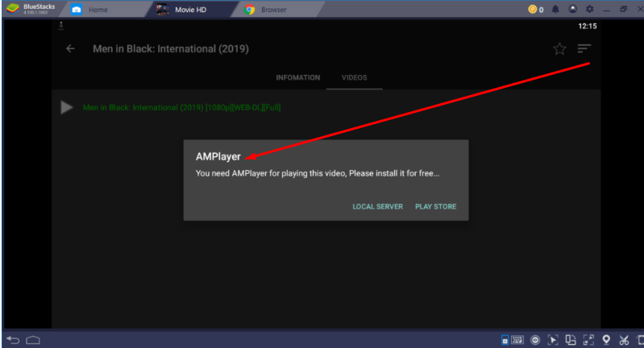Click the eye/camera circle icon in bottom bar
This screenshot has width=644, height=348.
click(x=535, y=340)
